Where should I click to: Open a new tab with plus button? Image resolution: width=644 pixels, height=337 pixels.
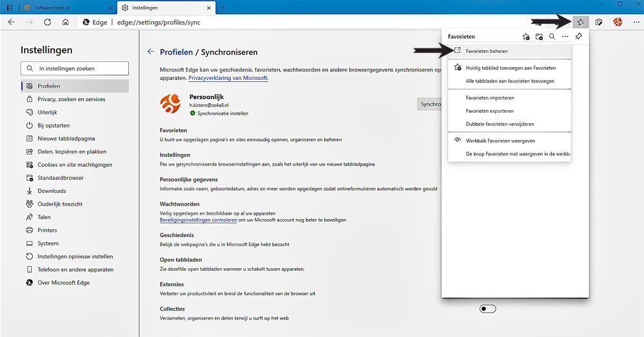pyautogui.click(x=222, y=7)
